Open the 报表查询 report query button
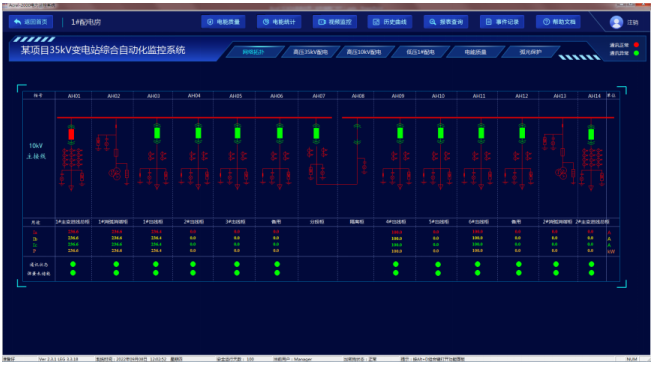This screenshot has width=655, height=372. (446, 22)
